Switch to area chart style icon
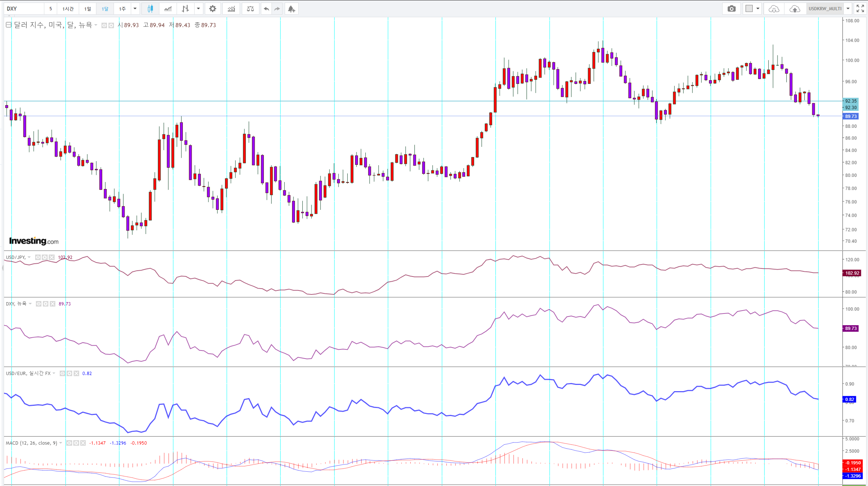The width and height of the screenshot is (868, 486). tap(168, 9)
